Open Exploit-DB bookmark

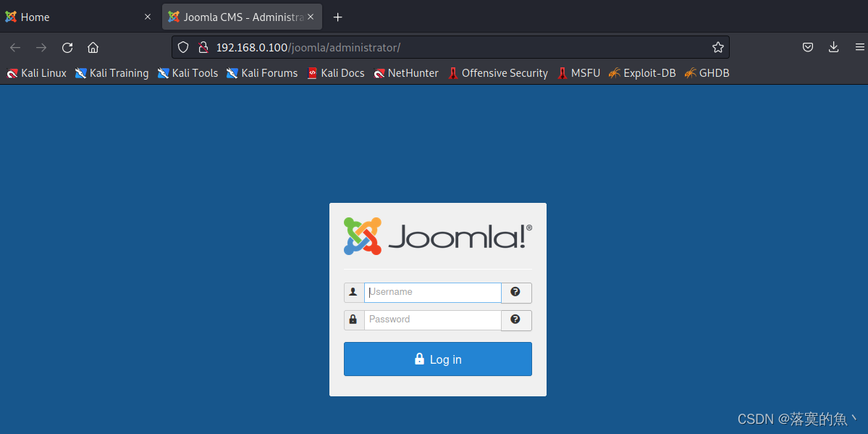642,73
